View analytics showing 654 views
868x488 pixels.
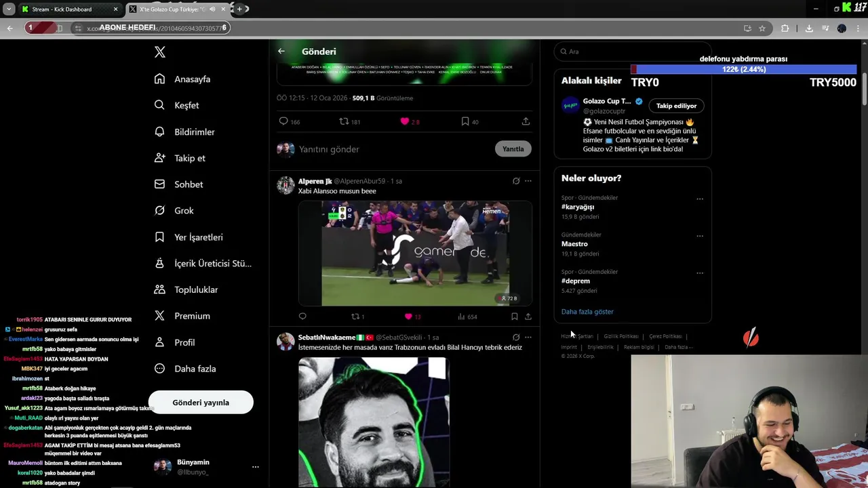pyautogui.click(x=467, y=317)
